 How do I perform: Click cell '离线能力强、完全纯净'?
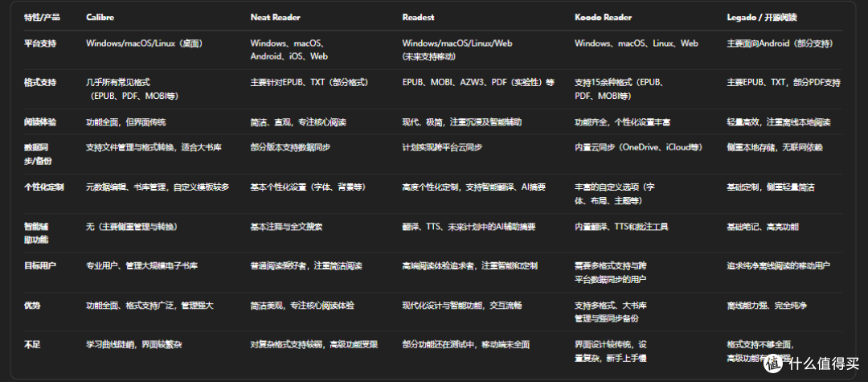click(x=767, y=305)
